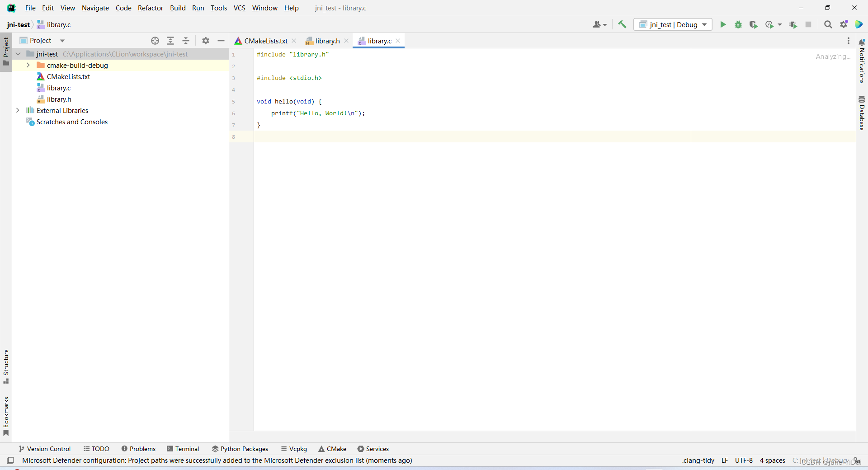Open the VCS menu
868x470 pixels.
pos(239,8)
